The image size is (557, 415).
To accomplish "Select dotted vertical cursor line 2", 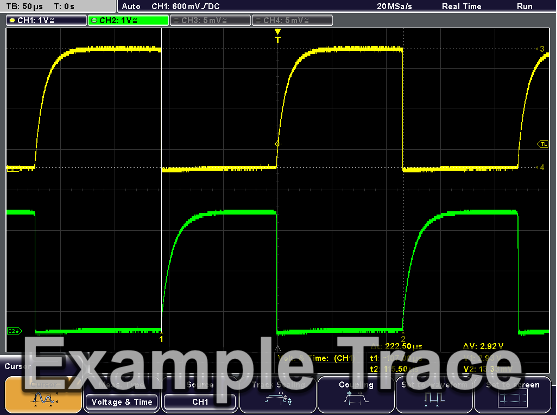I will pyautogui.click(x=403, y=185).
